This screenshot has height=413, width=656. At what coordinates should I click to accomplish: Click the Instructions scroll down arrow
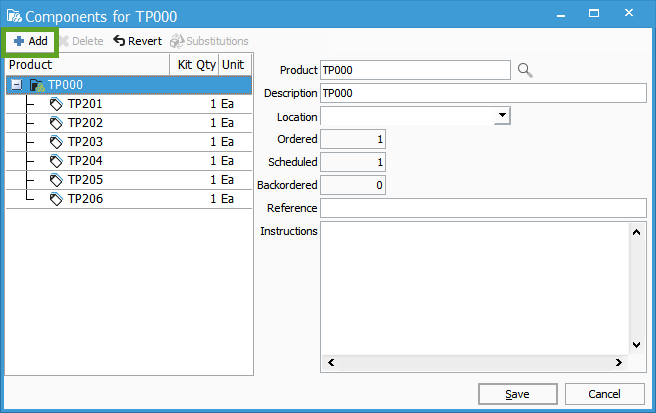636,345
